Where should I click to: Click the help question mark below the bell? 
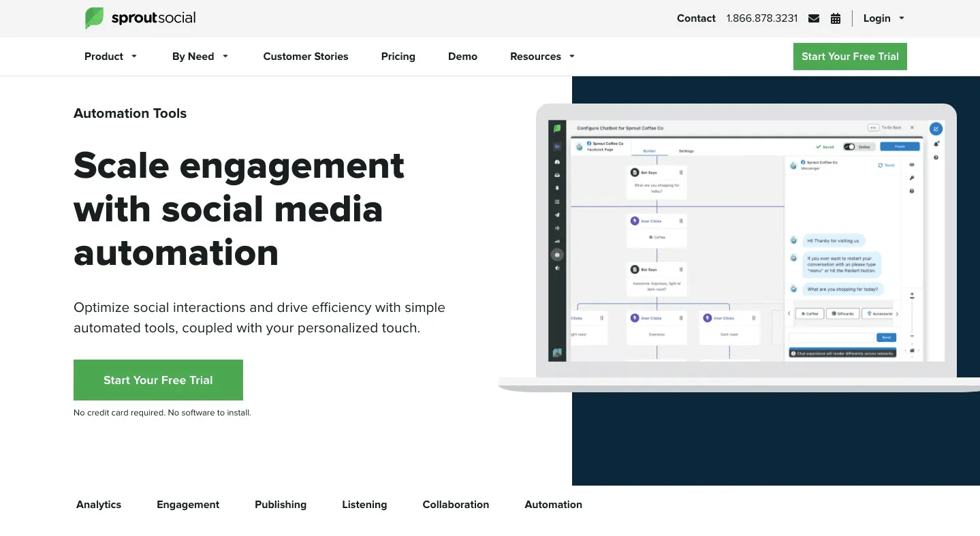(936, 158)
